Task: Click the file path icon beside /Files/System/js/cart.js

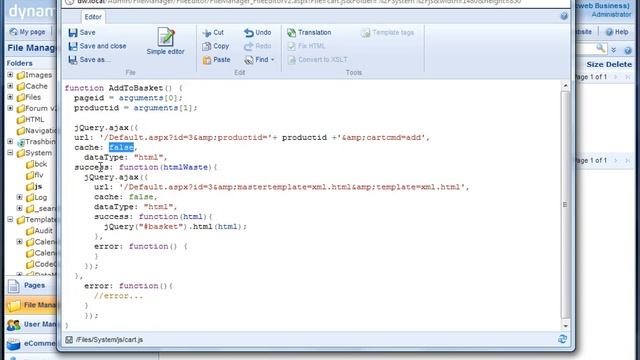Action: 69,340
